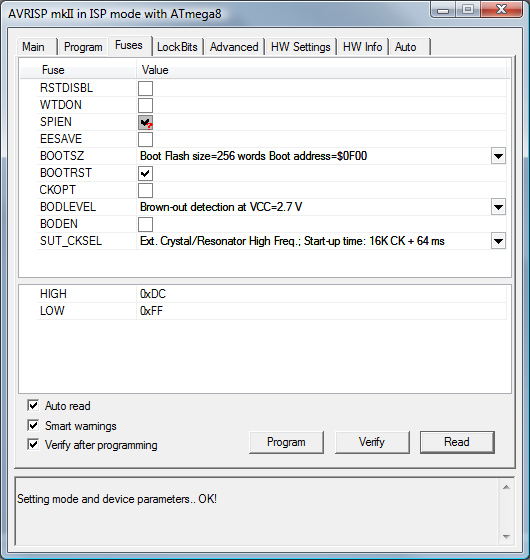The image size is (530, 560).
Task: Close the AVRISP mkII window
Action: (x=502, y=9)
